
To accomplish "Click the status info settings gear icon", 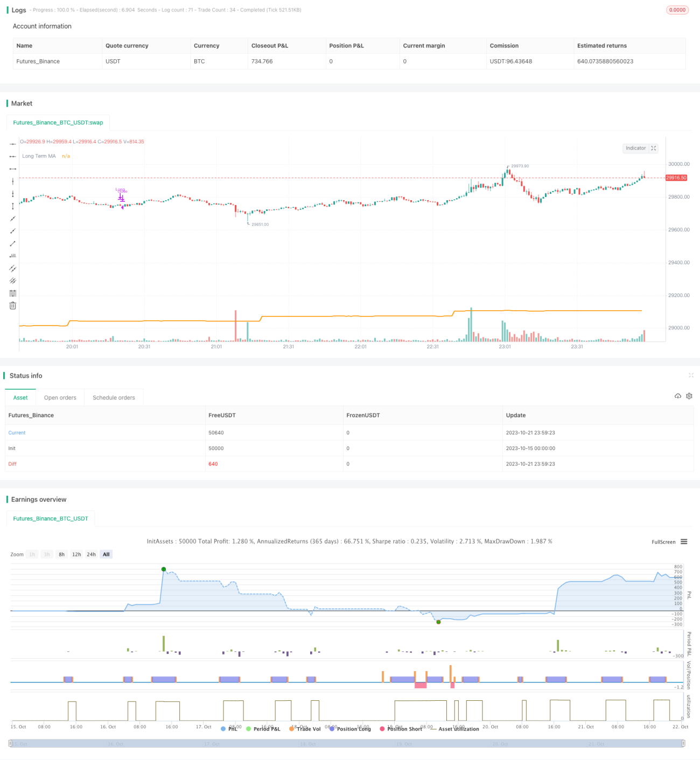I will (x=689, y=396).
